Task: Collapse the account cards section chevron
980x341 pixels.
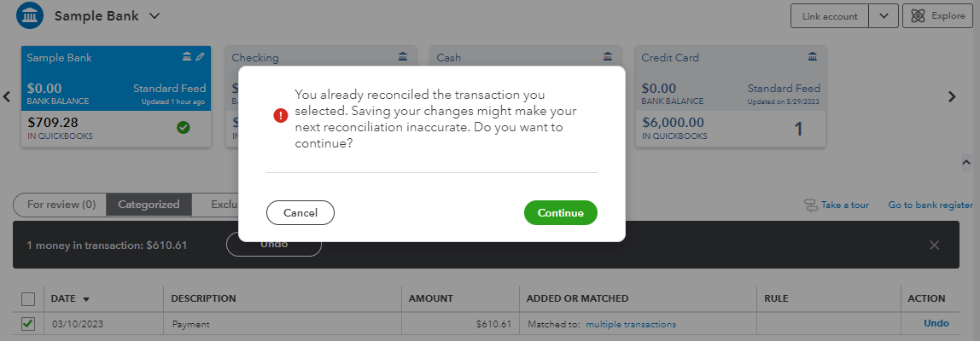Action: [965, 160]
